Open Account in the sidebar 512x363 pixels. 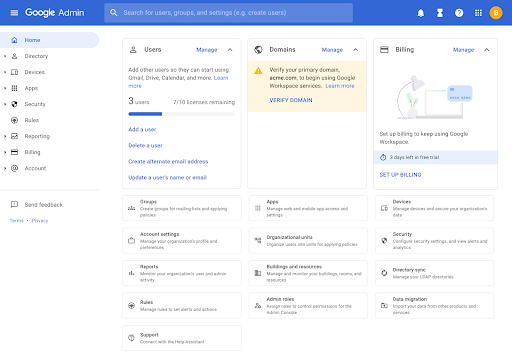tap(35, 168)
